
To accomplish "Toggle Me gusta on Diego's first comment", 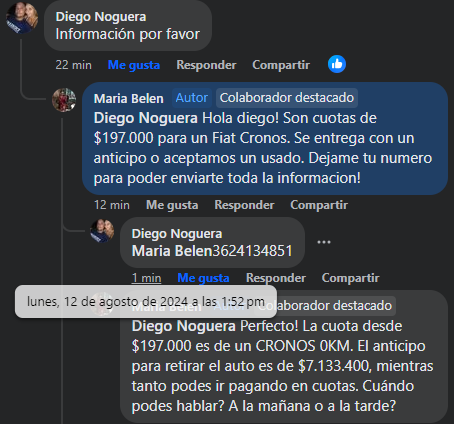I will [134, 65].
